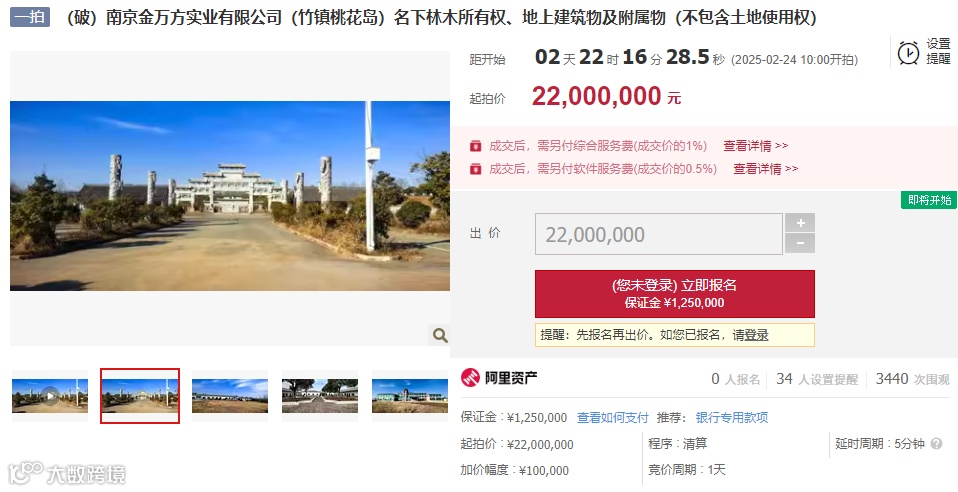Click the minus button to lower bid
This screenshot has width=958, height=492.
click(800, 243)
